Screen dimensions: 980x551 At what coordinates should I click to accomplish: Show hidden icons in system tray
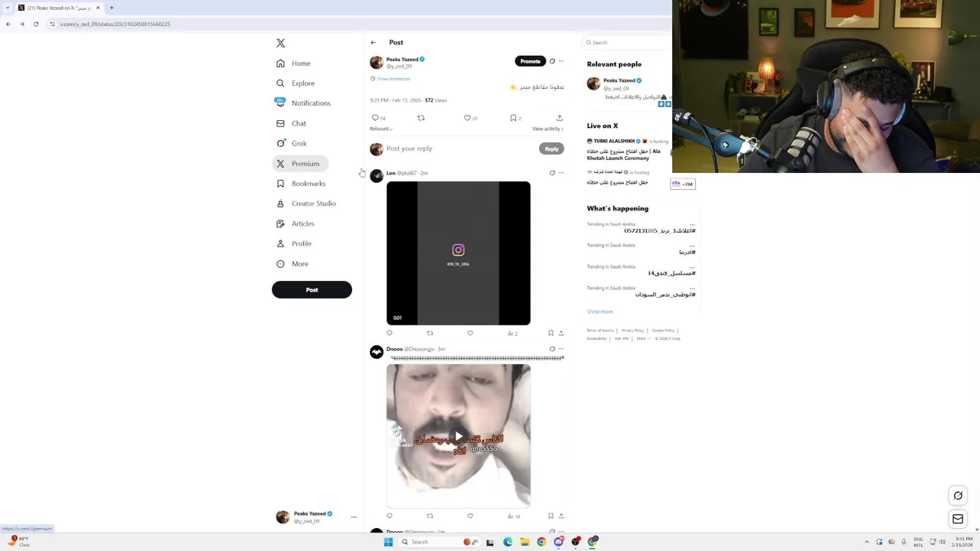[867, 542]
